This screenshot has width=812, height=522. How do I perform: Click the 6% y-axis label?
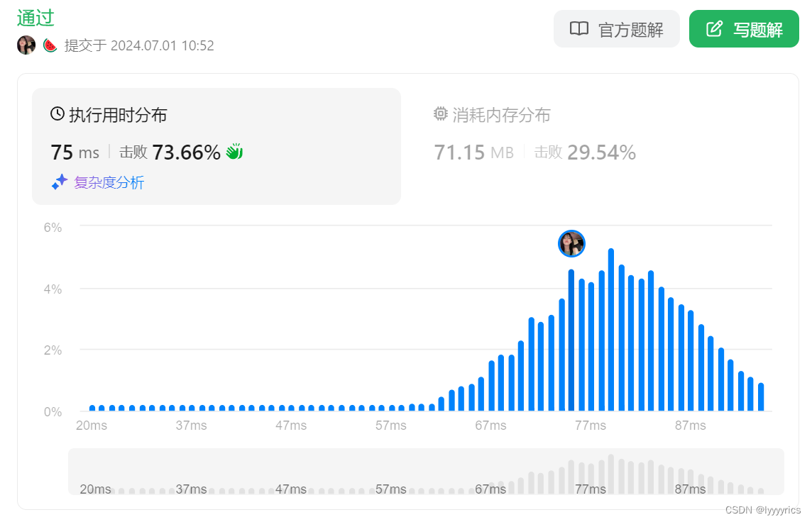pos(53,228)
